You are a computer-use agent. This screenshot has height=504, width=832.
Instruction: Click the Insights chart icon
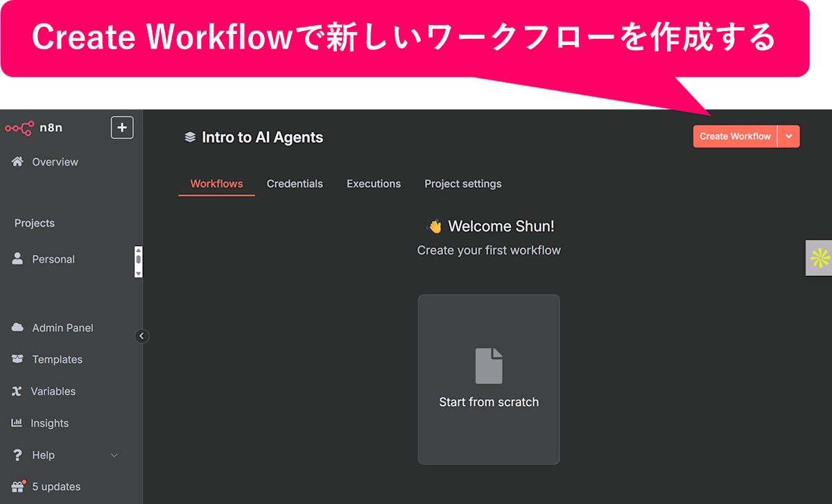coord(17,423)
